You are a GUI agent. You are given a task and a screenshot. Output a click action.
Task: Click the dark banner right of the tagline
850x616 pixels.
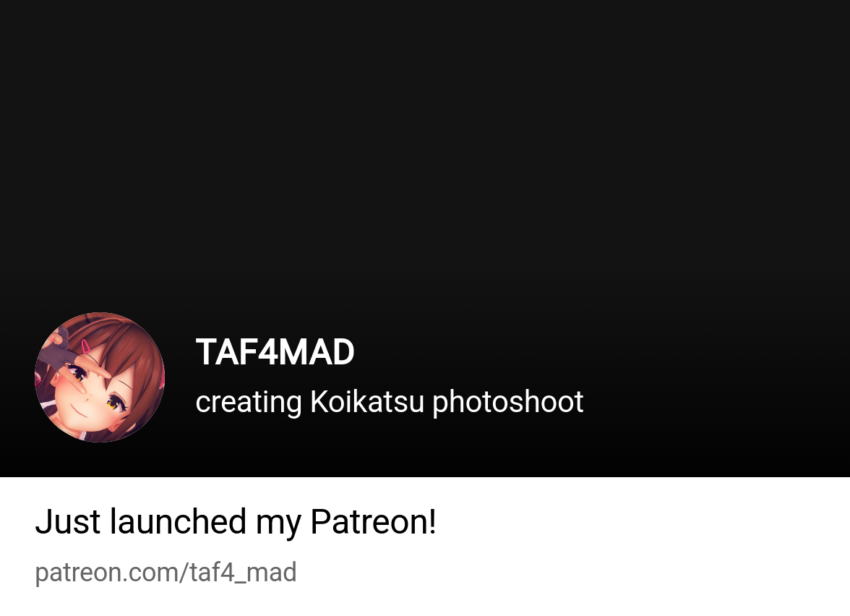pos(716,402)
